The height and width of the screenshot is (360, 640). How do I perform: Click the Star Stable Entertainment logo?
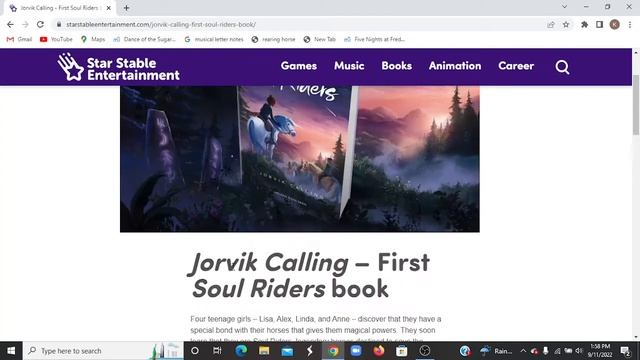(118, 67)
